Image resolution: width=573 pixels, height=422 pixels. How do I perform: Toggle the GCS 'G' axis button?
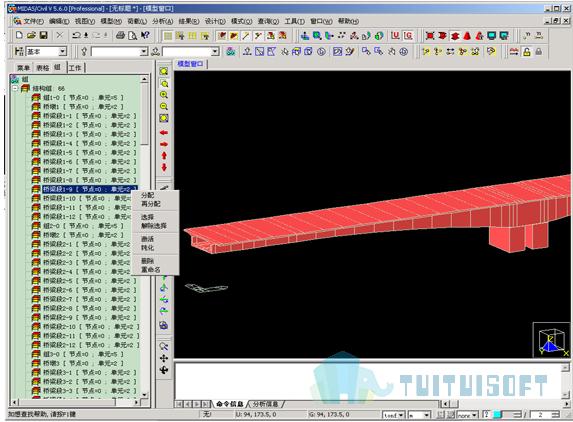408,35
